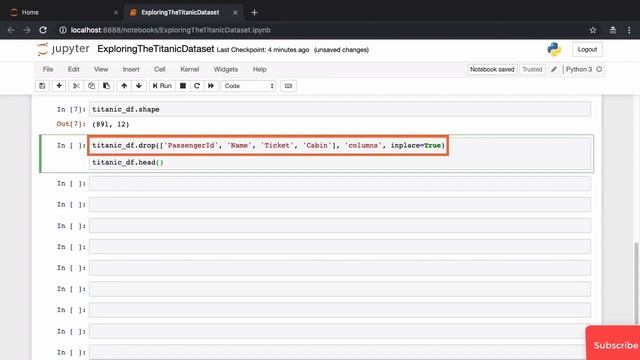Click the titanic_df.shape code cell
Image resolution: width=640 pixels, height=360 pixels.
pyautogui.click(x=340, y=109)
